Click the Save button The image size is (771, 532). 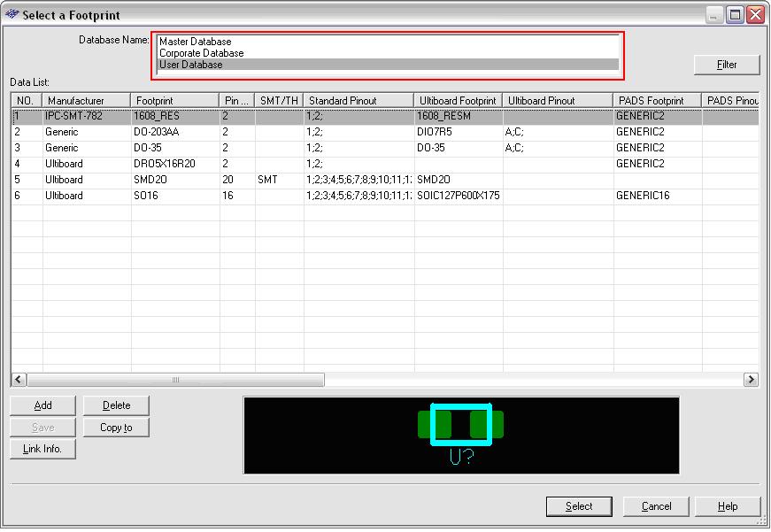pyautogui.click(x=42, y=428)
